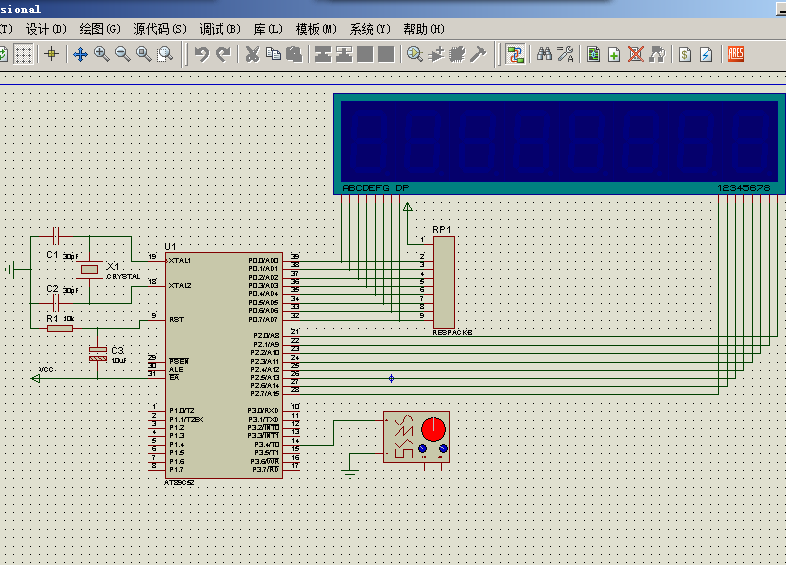
Task: Launch ARES from the red toolbar icon
Action: pyautogui.click(x=735, y=54)
